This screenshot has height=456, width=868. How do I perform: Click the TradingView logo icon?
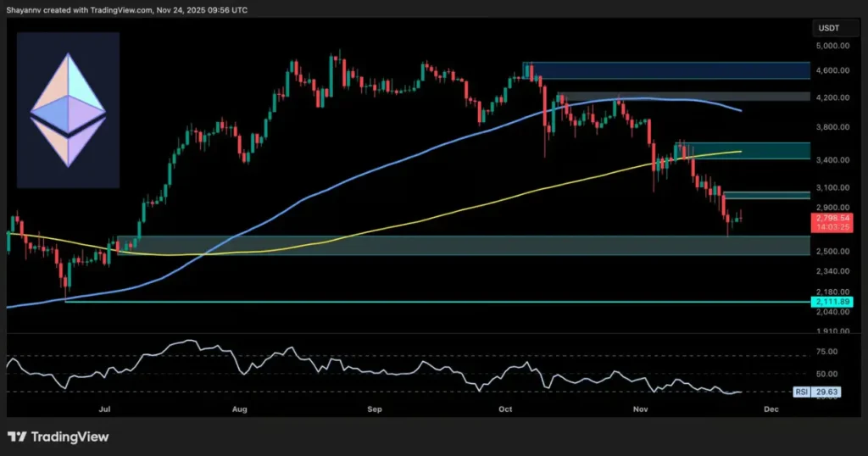(x=16, y=437)
